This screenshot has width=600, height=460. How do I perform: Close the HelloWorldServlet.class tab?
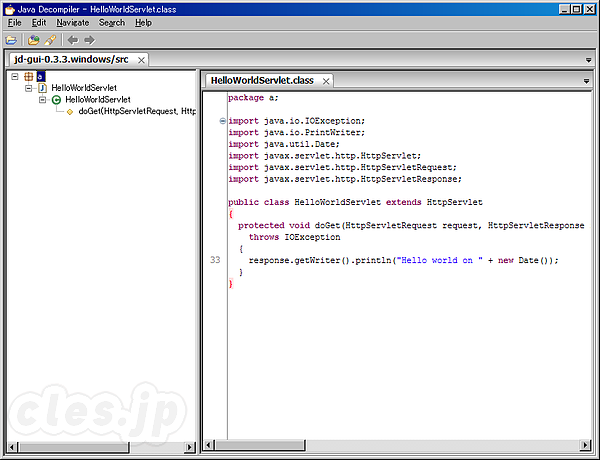(x=325, y=80)
